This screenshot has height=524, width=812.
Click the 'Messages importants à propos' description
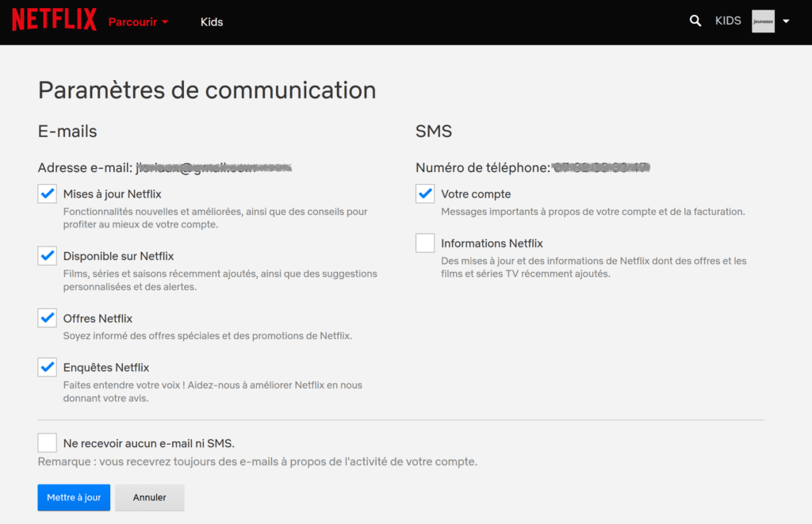(x=593, y=212)
